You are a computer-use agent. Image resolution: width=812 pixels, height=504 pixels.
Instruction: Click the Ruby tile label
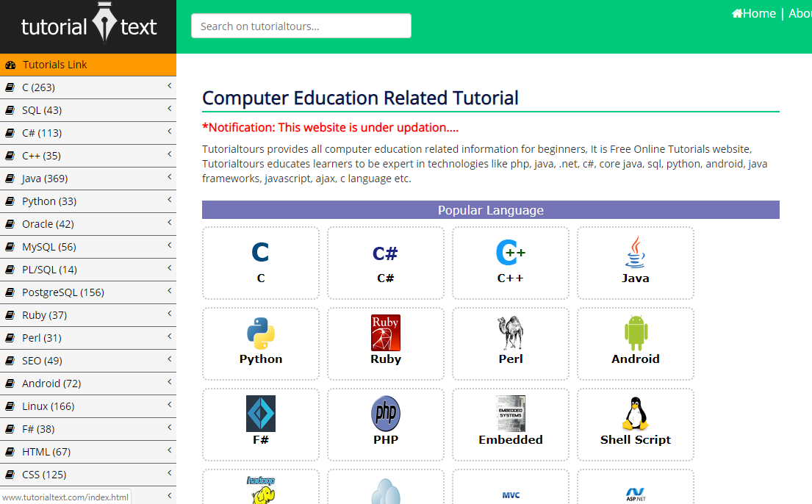(385, 359)
